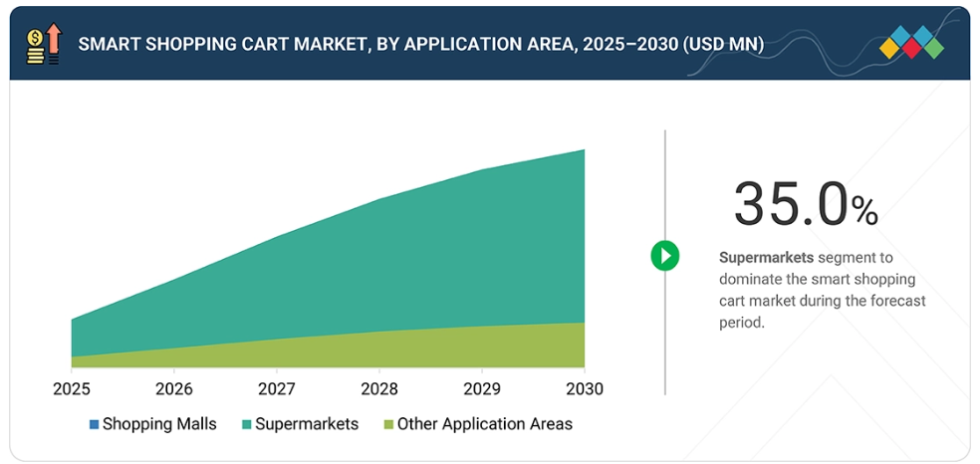Select the 2029 axis year label

point(482,388)
